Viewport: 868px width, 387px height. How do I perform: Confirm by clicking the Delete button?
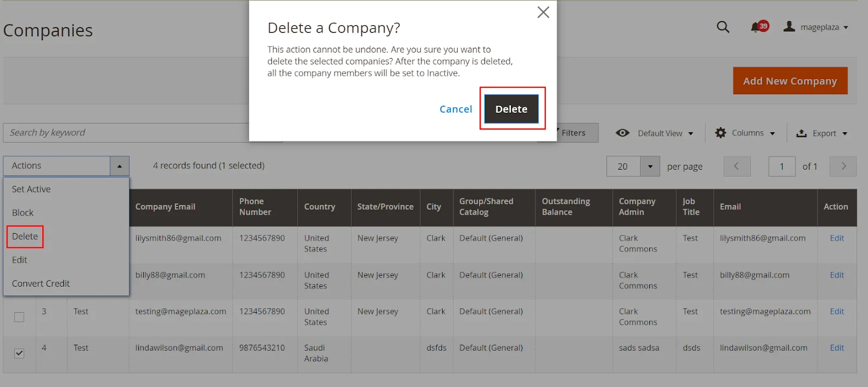coord(512,109)
